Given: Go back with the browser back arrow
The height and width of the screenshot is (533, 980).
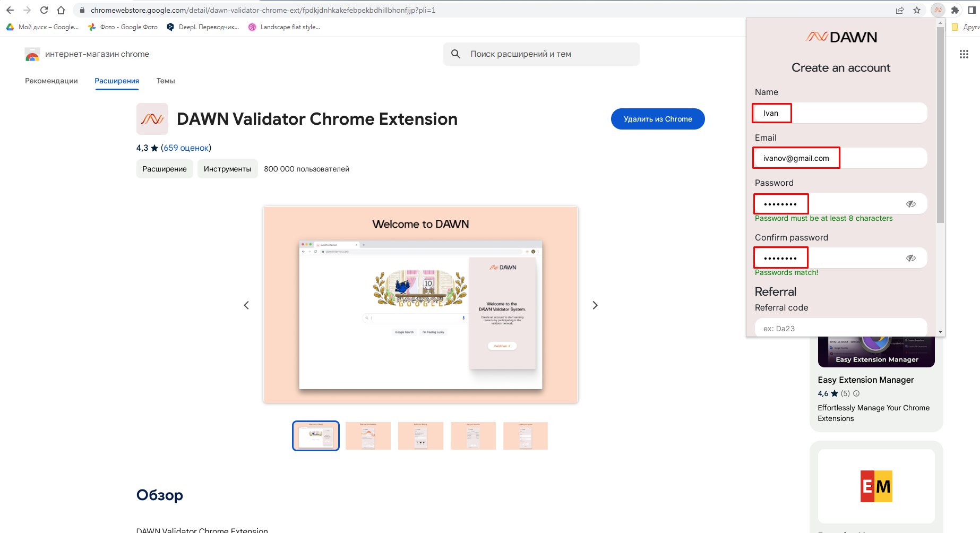Looking at the screenshot, I should pyautogui.click(x=10, y=10).
